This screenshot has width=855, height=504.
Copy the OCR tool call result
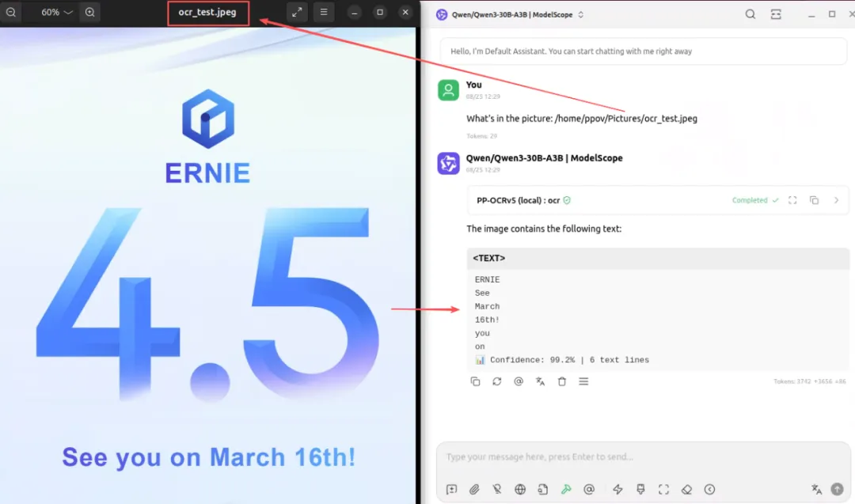click(814, 200)
